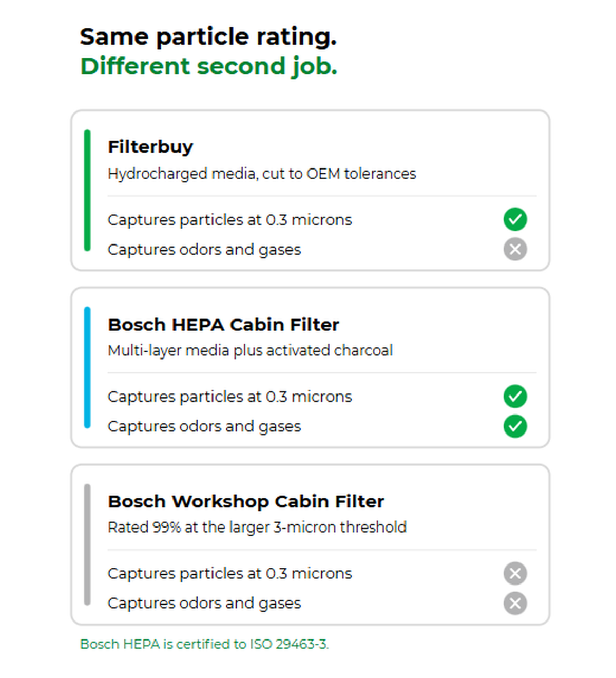The width and height of the screenshot is (616, 678).
Task: Click the ISO 29463-3 certification footnote
Action: pyautogui.click(x=204, y=644)
